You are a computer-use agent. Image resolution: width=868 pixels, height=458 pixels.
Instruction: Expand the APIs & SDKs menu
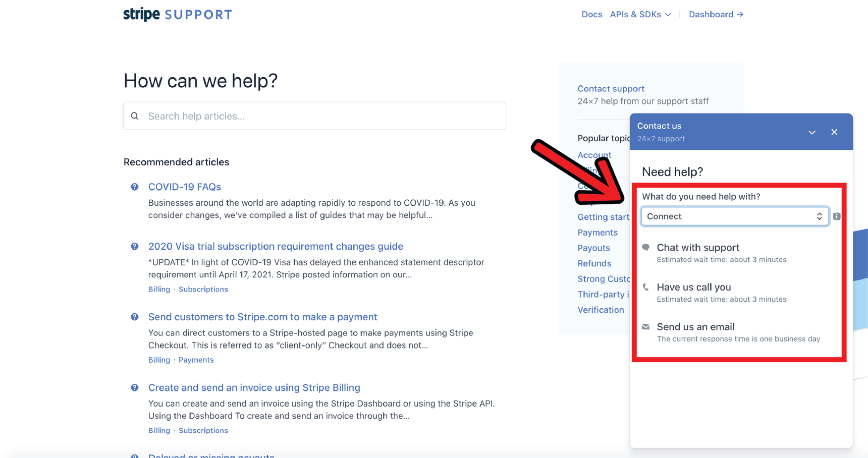(640, 14)
